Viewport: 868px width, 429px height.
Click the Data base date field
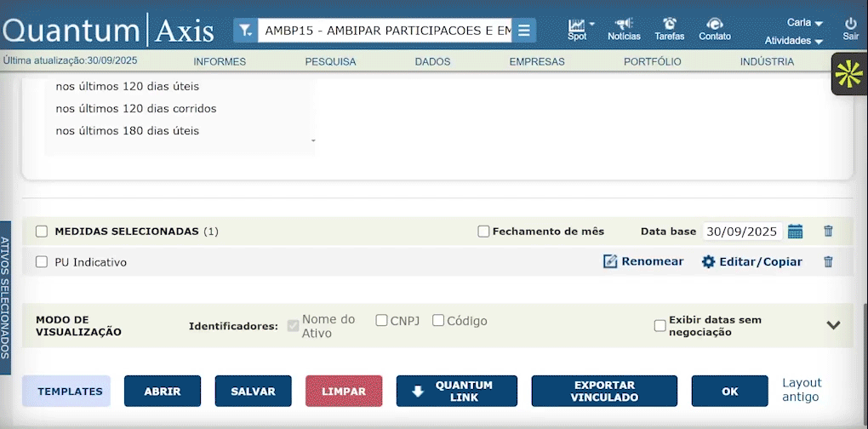pyautogui.click(x=742, y=232)
